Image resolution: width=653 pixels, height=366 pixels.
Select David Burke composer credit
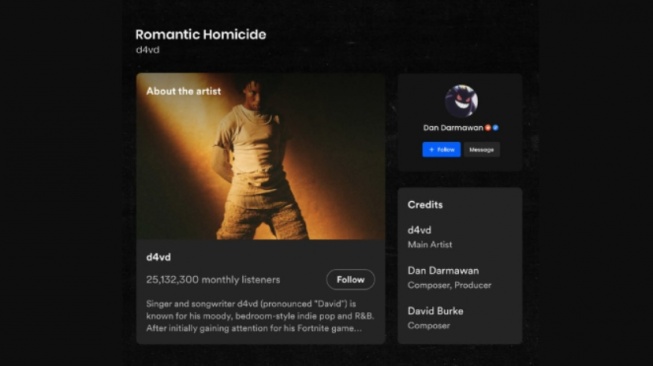click(x=435, y=318)
